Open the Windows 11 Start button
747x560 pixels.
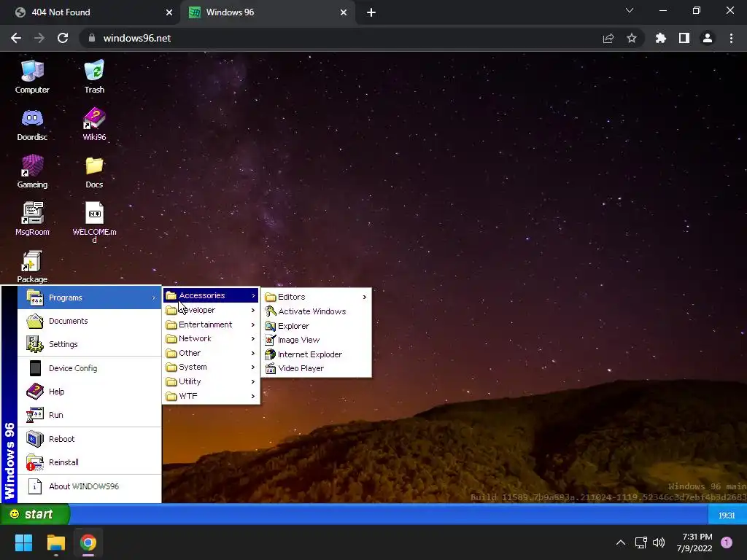(23, 542)
